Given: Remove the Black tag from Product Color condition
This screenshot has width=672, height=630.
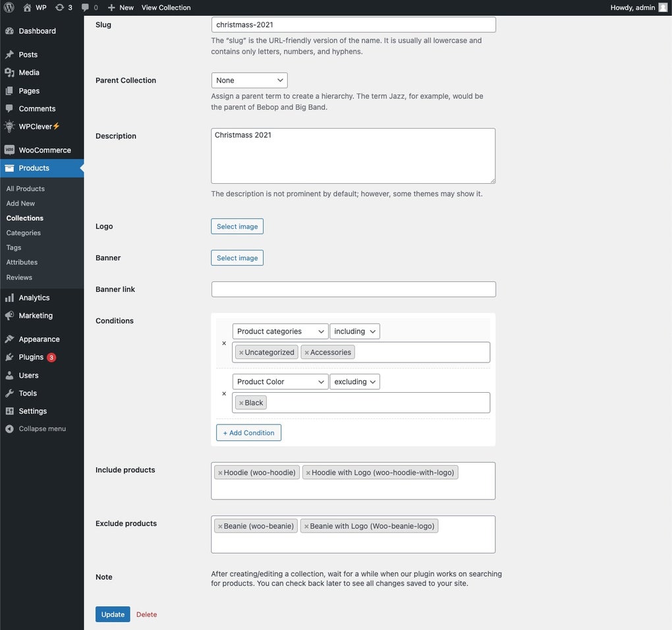Looking at the screenshot, I should [x=240, y=401].
